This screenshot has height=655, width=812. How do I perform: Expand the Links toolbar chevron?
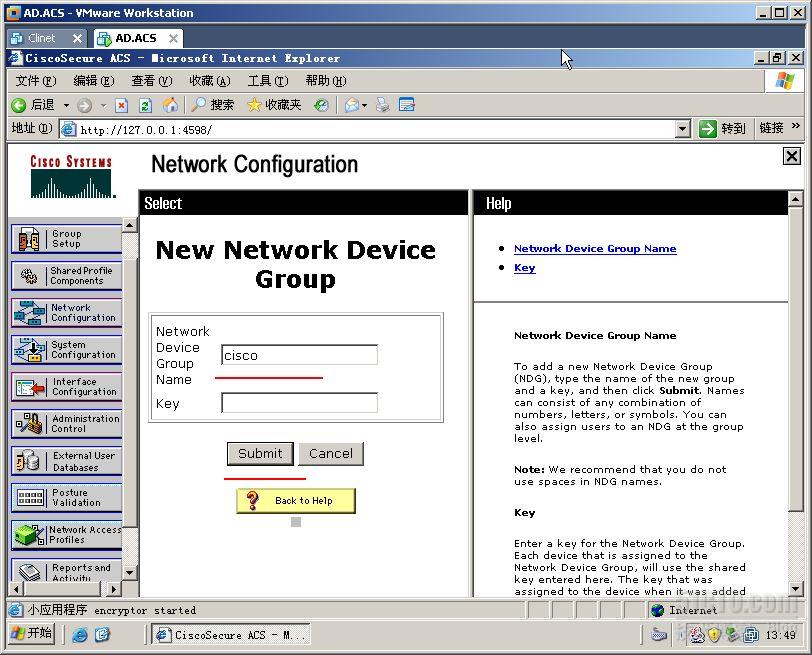tap(795, 126)
